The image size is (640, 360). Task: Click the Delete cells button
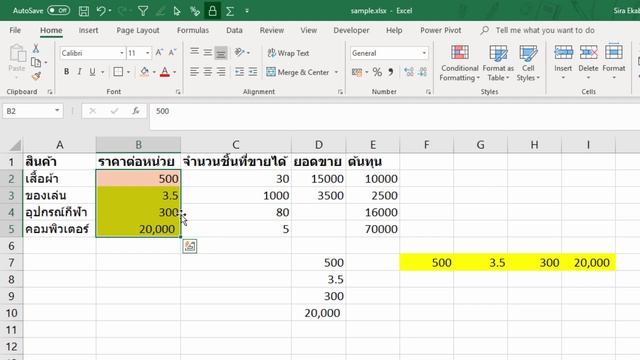(588, 62)
